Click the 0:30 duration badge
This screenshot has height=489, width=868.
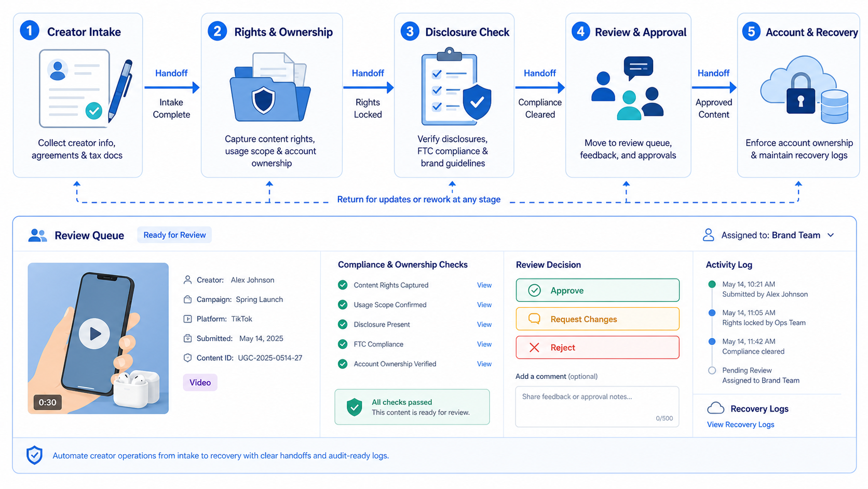click(47, 402)
